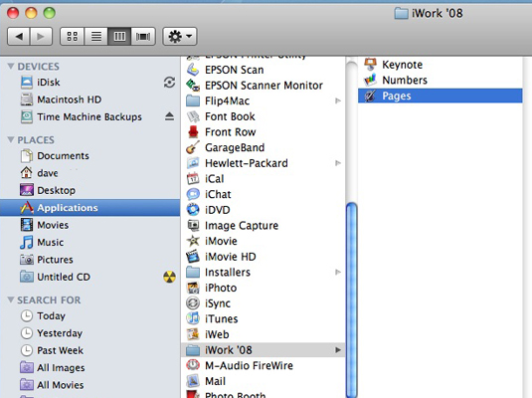Select iChat
The height and width of the screenshot is (398, 532).
point(264,194)
